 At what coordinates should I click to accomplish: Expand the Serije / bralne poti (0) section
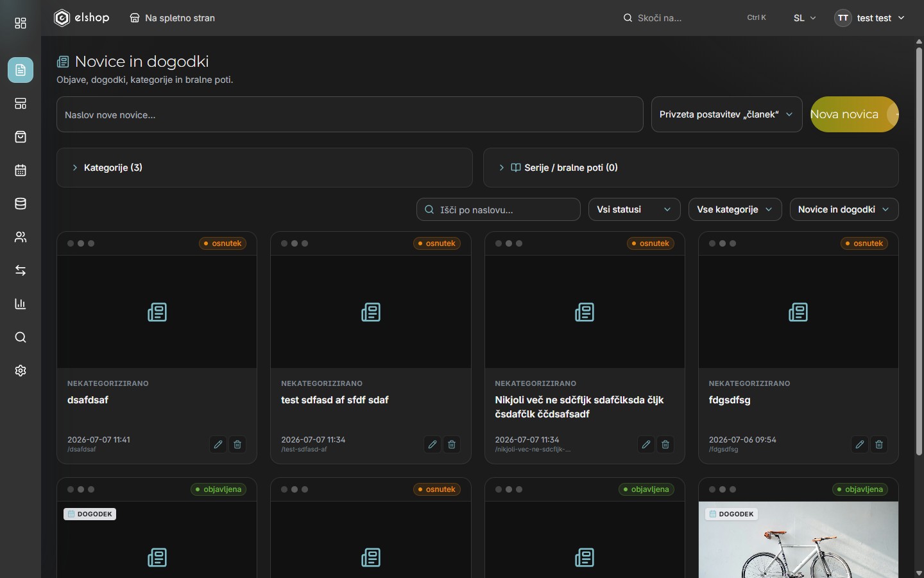(x=690, y=168)
